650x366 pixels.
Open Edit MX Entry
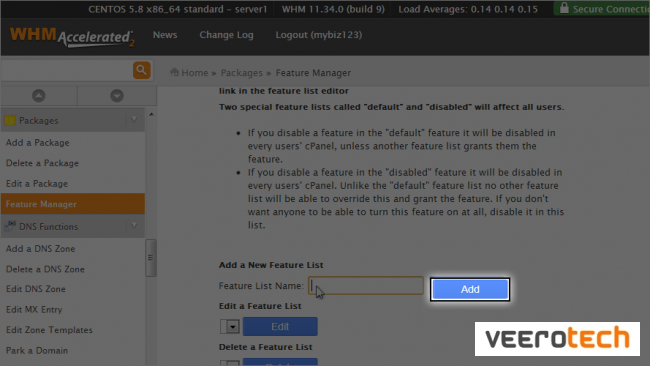34,310
